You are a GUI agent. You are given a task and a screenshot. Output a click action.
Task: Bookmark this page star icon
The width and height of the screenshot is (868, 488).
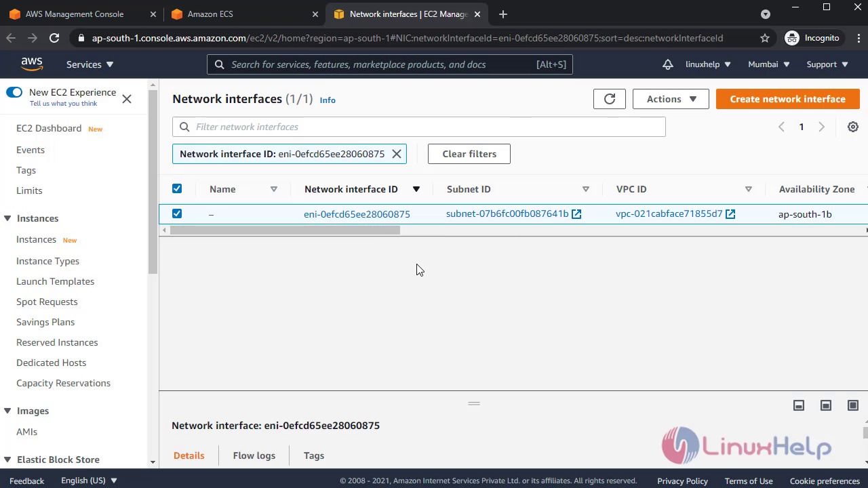(x=765, y=38)
